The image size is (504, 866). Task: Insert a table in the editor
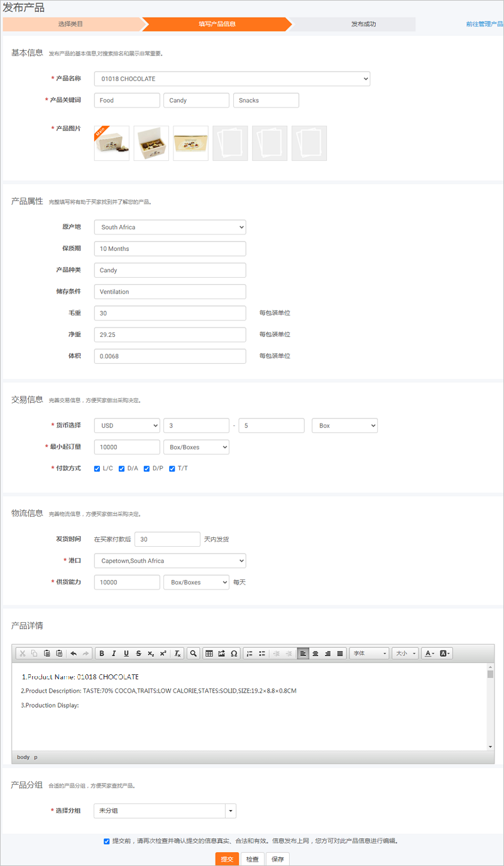[209, 654]
